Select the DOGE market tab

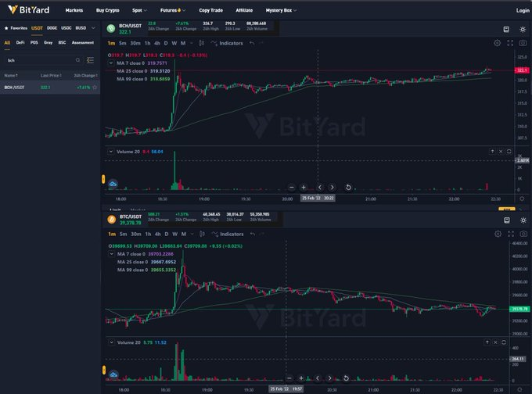pos(52,28)
